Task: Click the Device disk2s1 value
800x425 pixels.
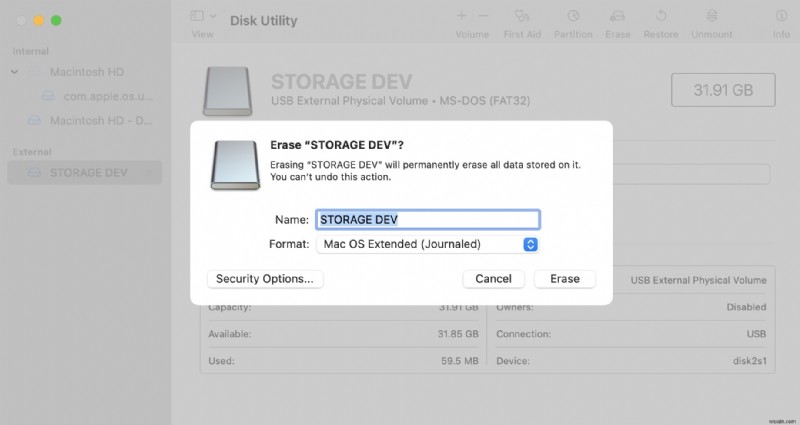Action: click(749, 361)
